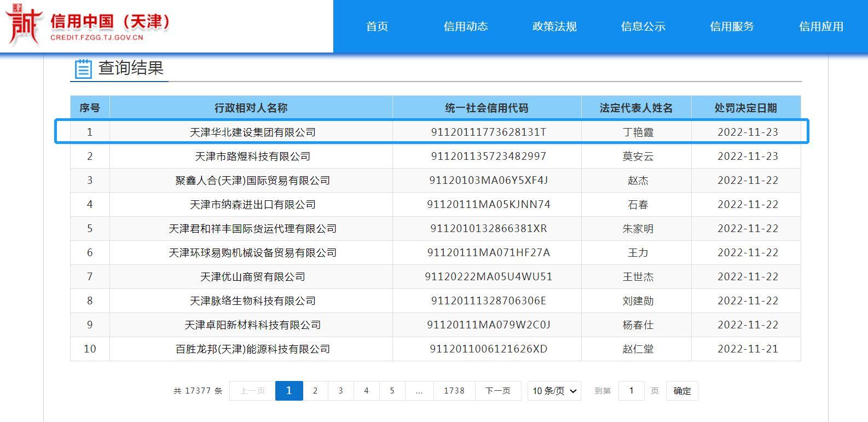This screenshot has width=868, height=422.
Task: Select credit code 91120111MA079W2C0J
Action: point(489,325)
